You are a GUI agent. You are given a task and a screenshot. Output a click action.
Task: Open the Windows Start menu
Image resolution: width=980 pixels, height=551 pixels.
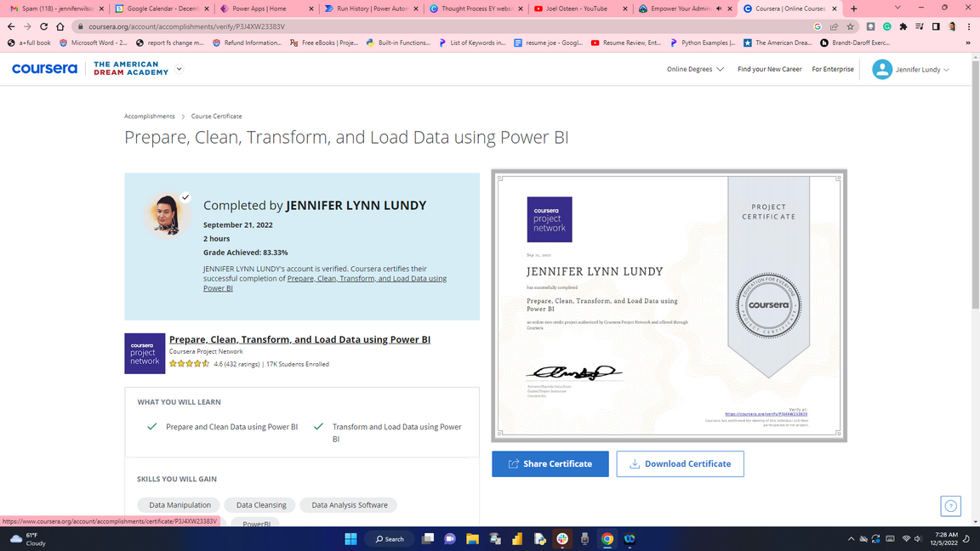pos(350,538)
